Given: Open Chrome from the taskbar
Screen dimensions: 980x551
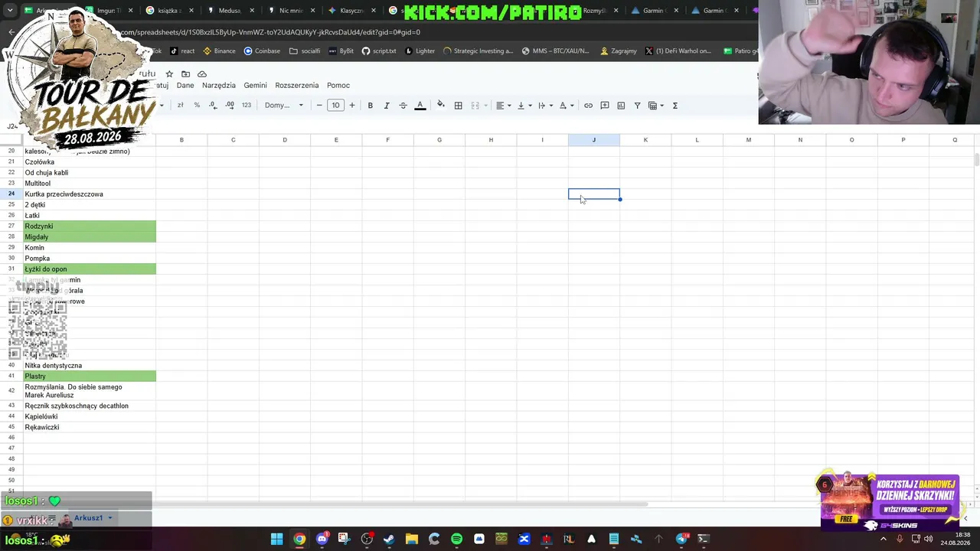Looking at the screenshot, I should [299, 539].
